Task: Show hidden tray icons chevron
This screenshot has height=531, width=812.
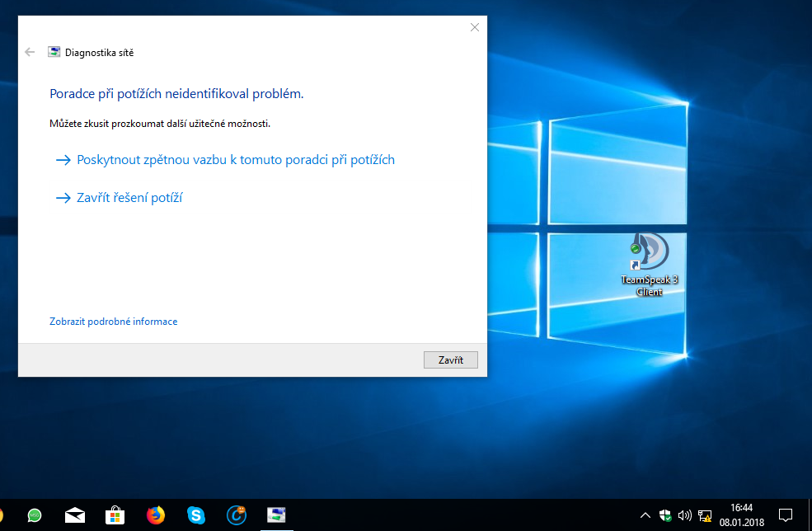Action: coord(645,515)
